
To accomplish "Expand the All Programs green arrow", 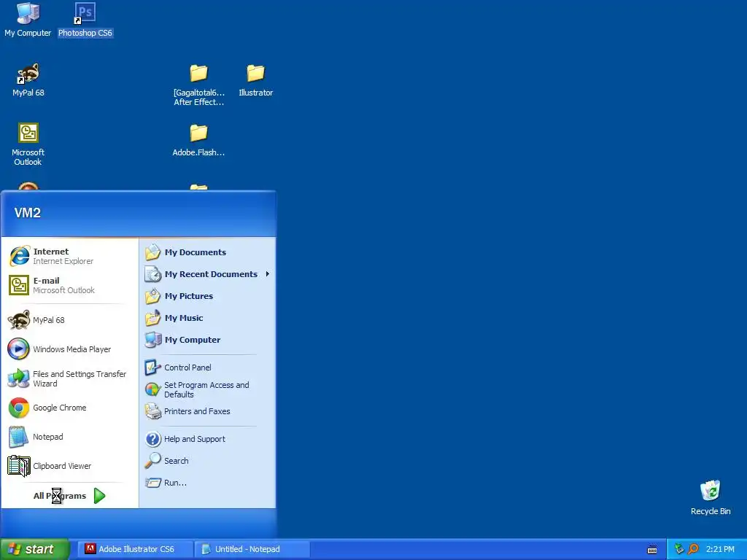I will tap(99, 496).
